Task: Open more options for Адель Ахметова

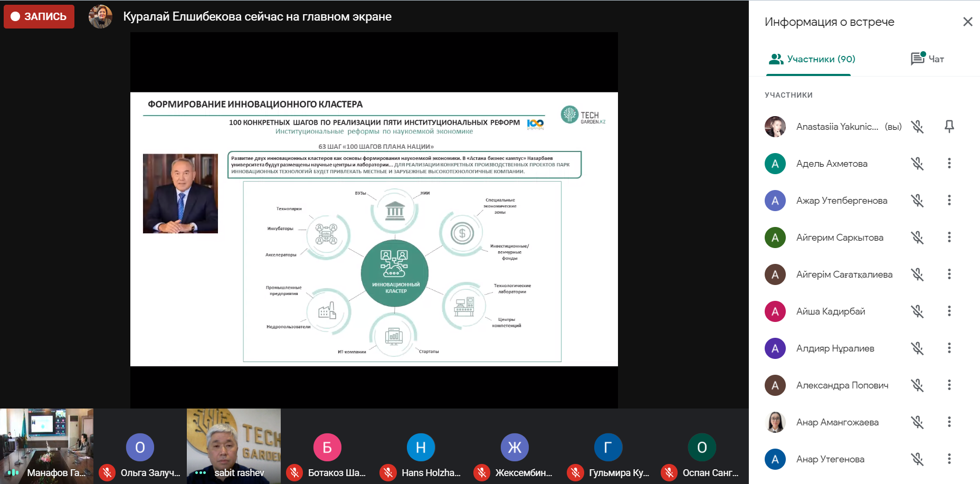Action: 949,164
